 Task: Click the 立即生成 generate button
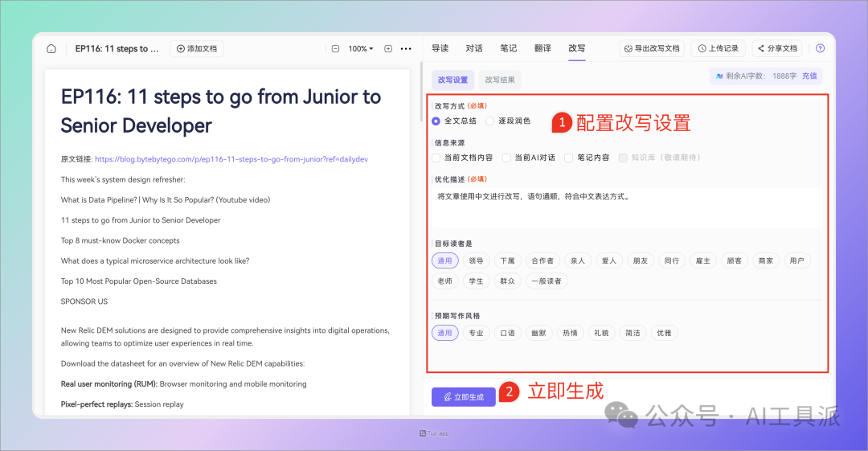pyautogui.click(x=464, y=397)
